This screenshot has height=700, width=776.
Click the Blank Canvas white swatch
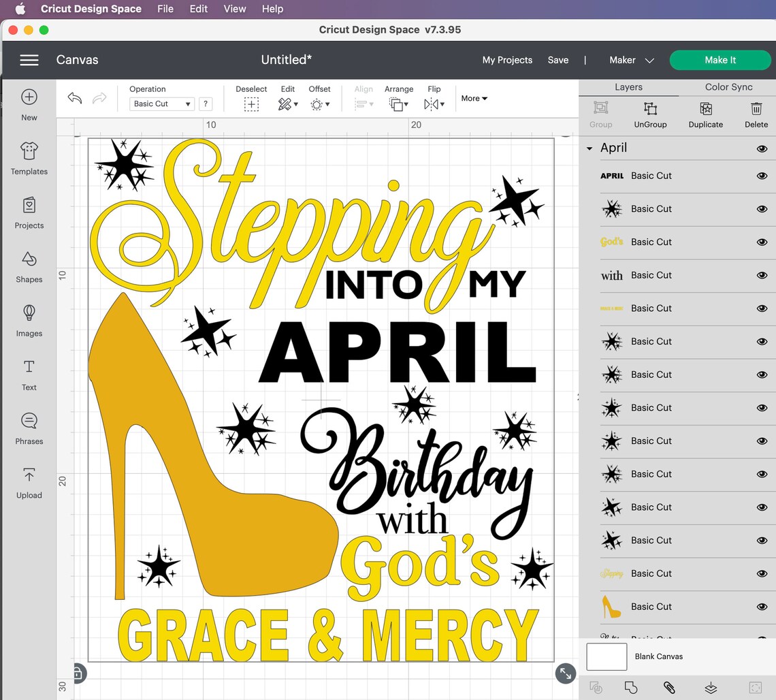[606, 656]
